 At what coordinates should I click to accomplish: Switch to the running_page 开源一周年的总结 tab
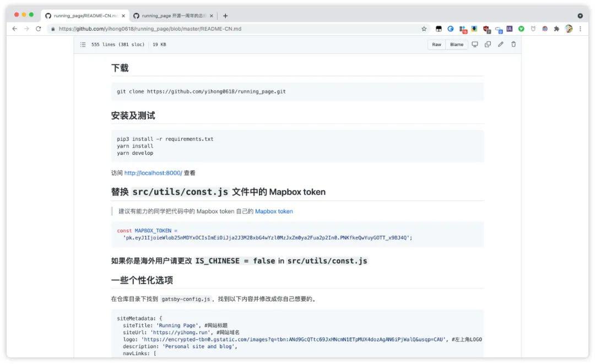coord(171,15)
